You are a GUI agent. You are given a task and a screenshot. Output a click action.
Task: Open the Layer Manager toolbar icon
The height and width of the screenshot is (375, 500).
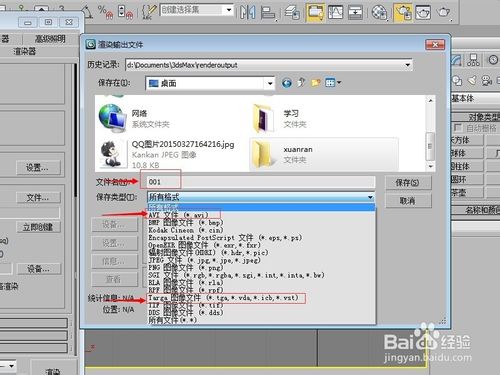tap(292, 13)
